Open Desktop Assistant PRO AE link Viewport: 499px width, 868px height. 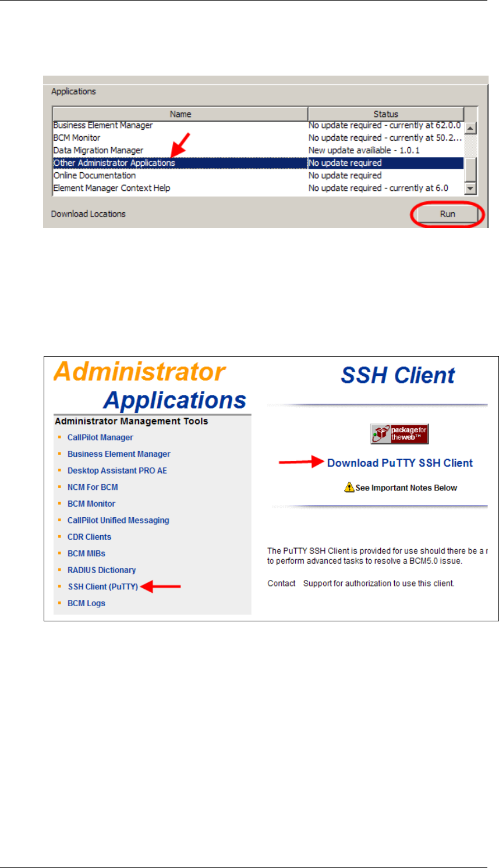pos(117,471)
